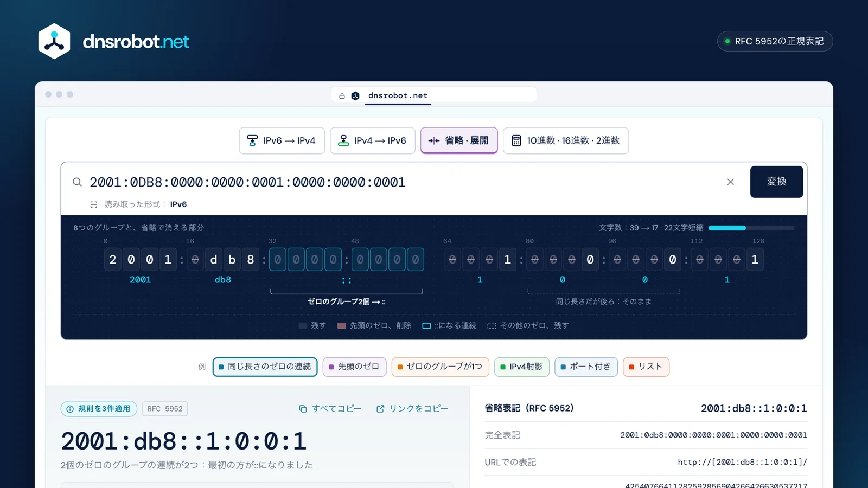Clear input with the X icon

tap(731, 182)
